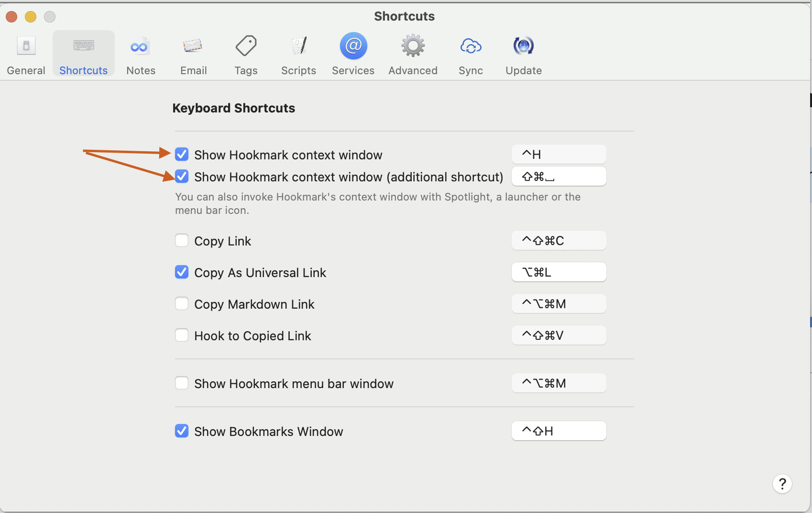Enable the Copy Link shortcut checkbox
Viewport: 812px width, 513px height.
point(182,240)
